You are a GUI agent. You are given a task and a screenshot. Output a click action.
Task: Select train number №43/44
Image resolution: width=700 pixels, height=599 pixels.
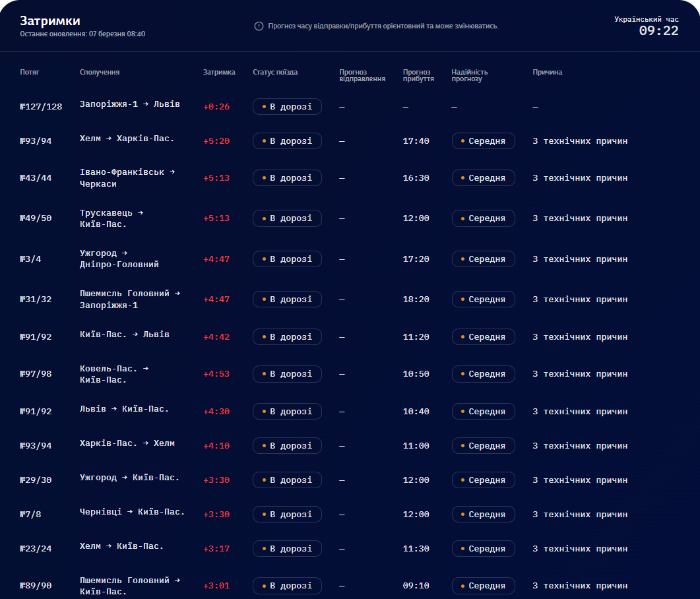click(36, 178)
